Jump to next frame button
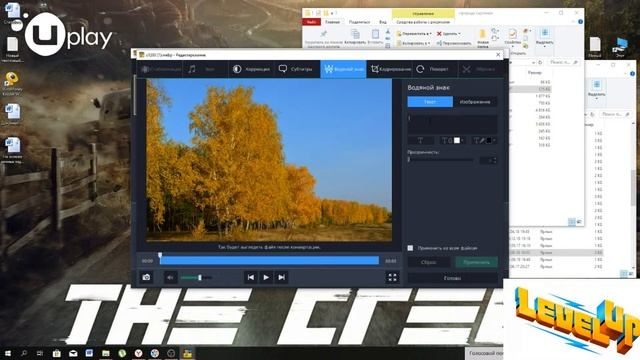 [x=281, y=278]
